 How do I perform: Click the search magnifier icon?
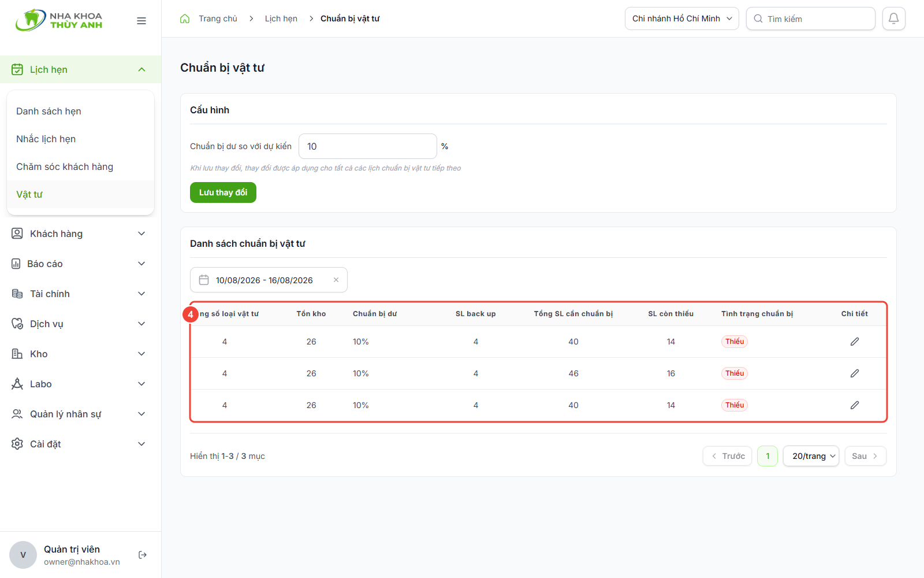pos(758,18)
